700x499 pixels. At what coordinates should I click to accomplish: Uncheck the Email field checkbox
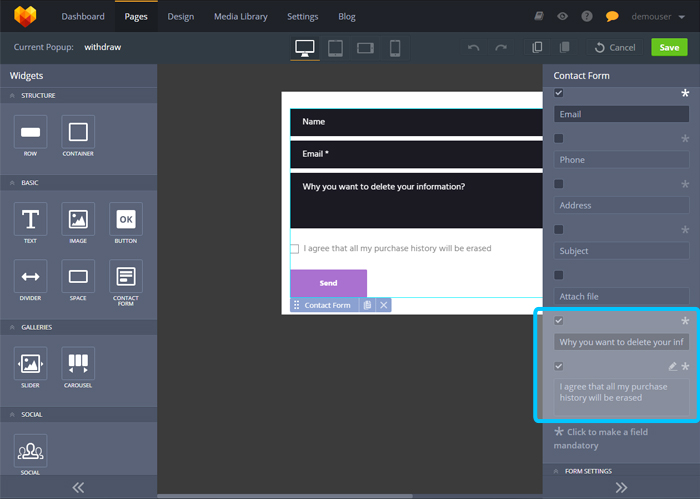(x=558, y=93)
